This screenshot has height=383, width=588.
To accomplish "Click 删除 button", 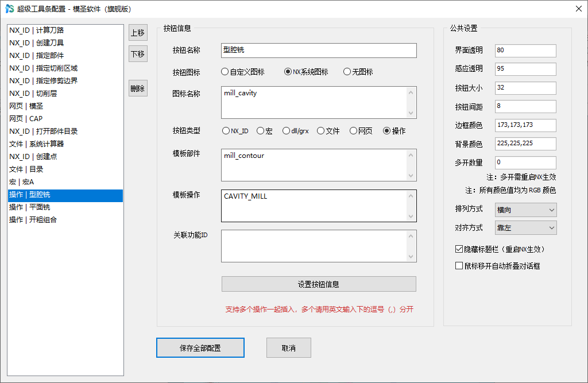I will (138, 88).
